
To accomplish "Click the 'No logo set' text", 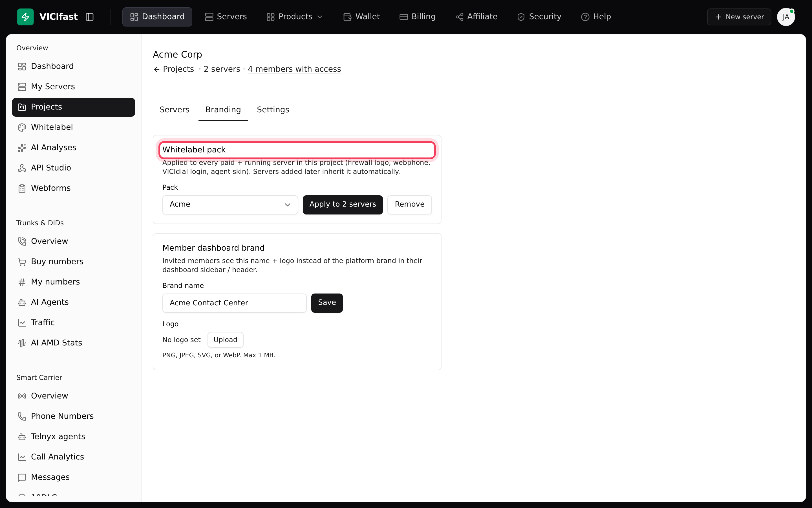I will click(182, 340).
